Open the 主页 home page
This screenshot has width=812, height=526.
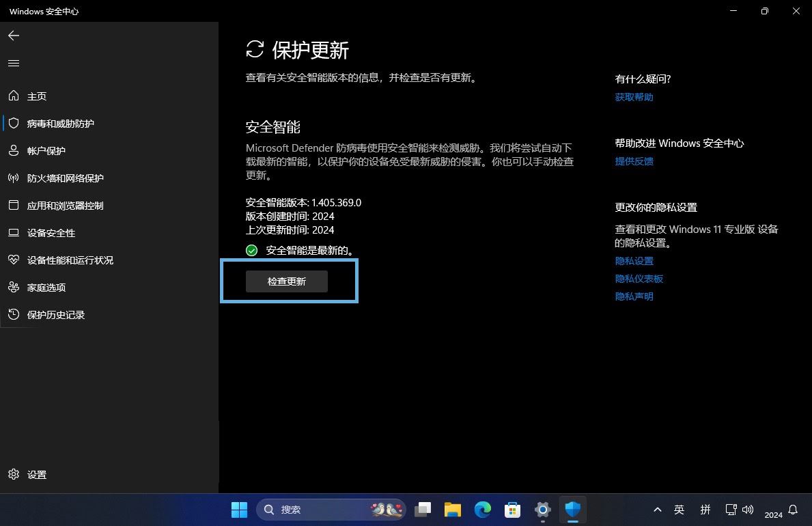tap(37, 96)
